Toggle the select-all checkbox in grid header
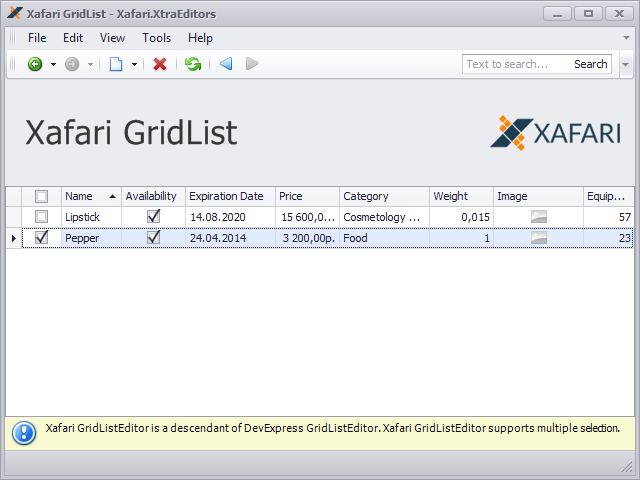This screenshot has height=480, width=640. (41, 196)
